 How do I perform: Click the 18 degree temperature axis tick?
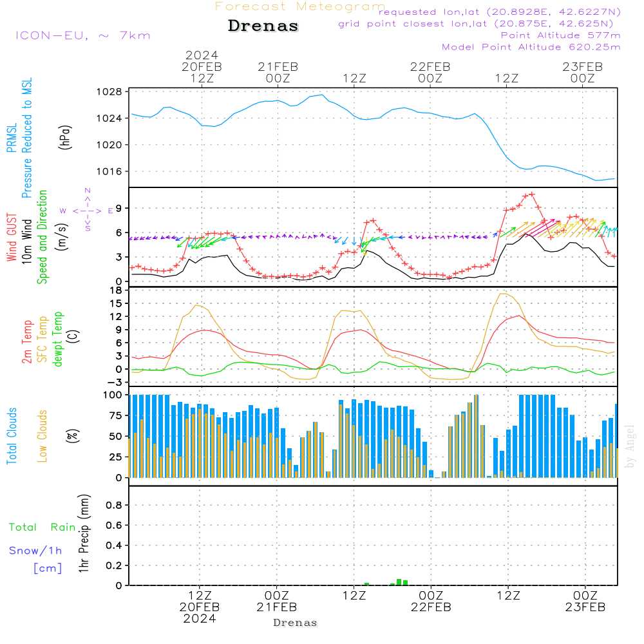[x=116, y=290]
